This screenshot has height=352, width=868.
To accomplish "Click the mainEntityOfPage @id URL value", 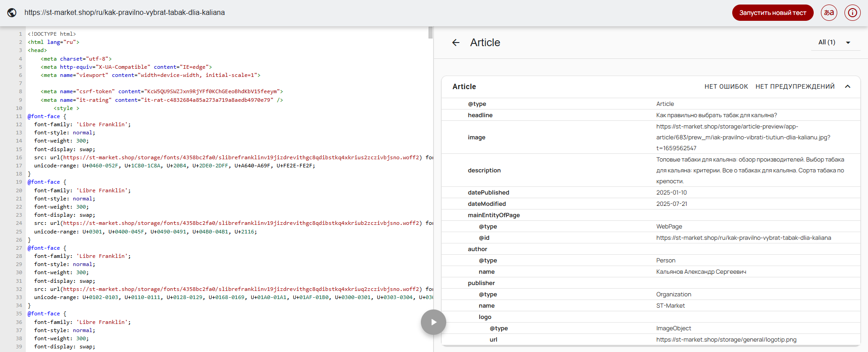I will click(743, 238).
